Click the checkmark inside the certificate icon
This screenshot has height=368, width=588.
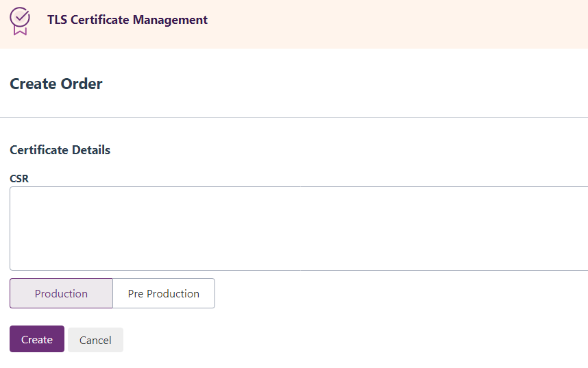coord(21,16)
